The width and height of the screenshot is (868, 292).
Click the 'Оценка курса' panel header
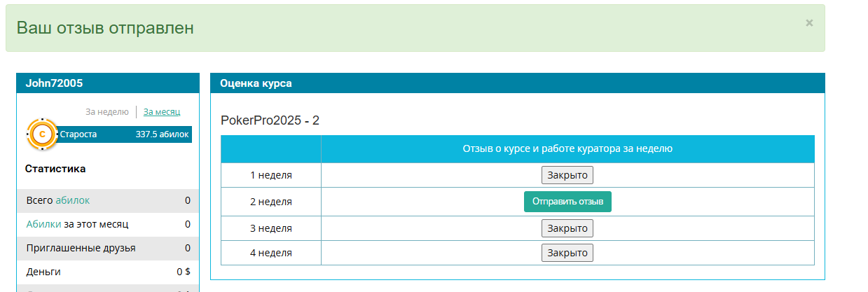pos(518,83)
